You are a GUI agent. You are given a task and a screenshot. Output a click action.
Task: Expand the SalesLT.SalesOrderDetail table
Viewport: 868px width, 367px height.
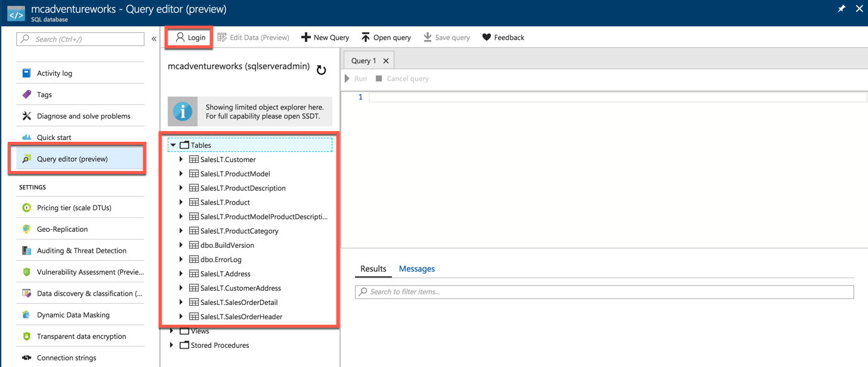pyautogui.click(x=181, y=303)
